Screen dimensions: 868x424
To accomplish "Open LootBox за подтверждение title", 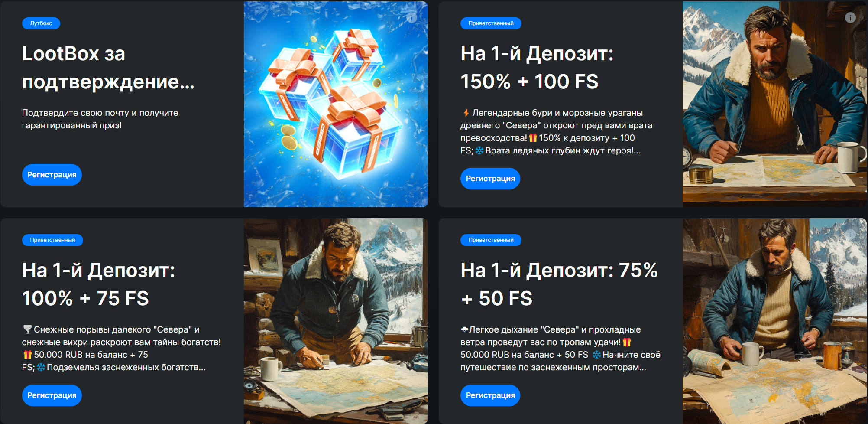I will 108,68.
